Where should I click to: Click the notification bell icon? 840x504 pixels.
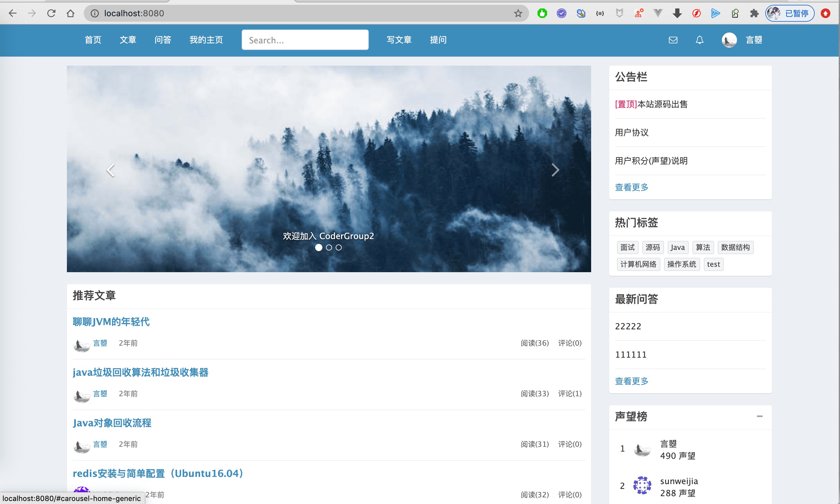[x=699, y=40]
